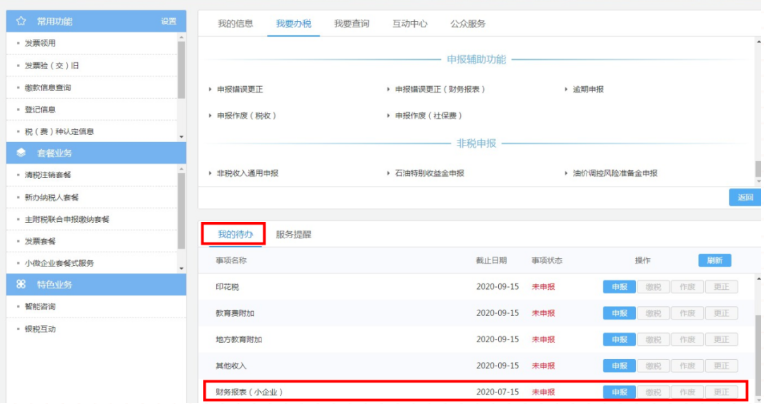Open 申报错误更正（财务报表）
This screenshot has height=404, width=764.
tap(440, 89)
